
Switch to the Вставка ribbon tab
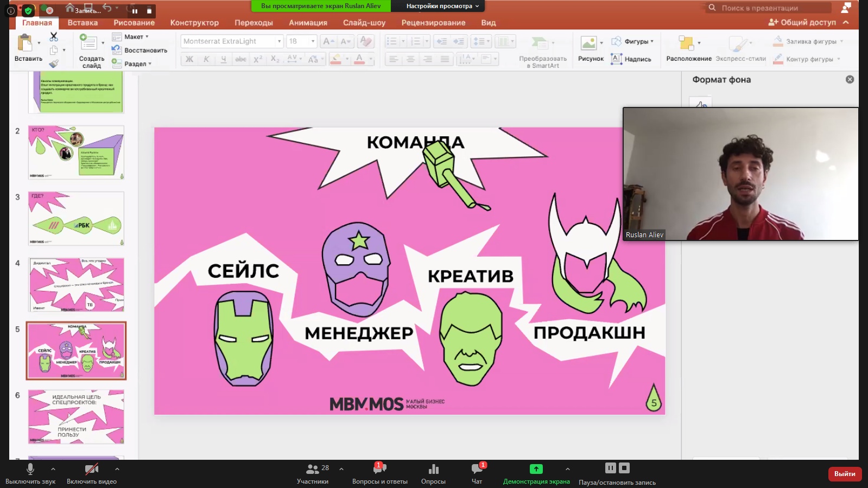83,23
